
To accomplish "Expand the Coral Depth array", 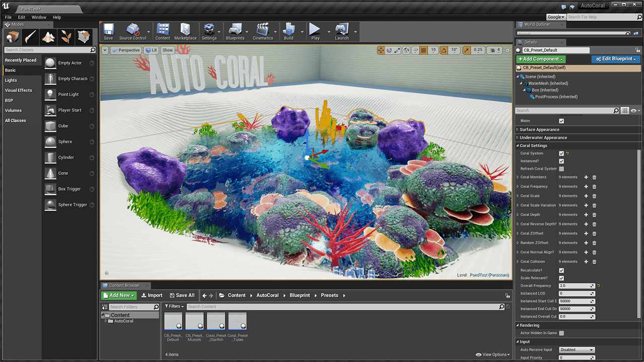I will coord(518,215).
